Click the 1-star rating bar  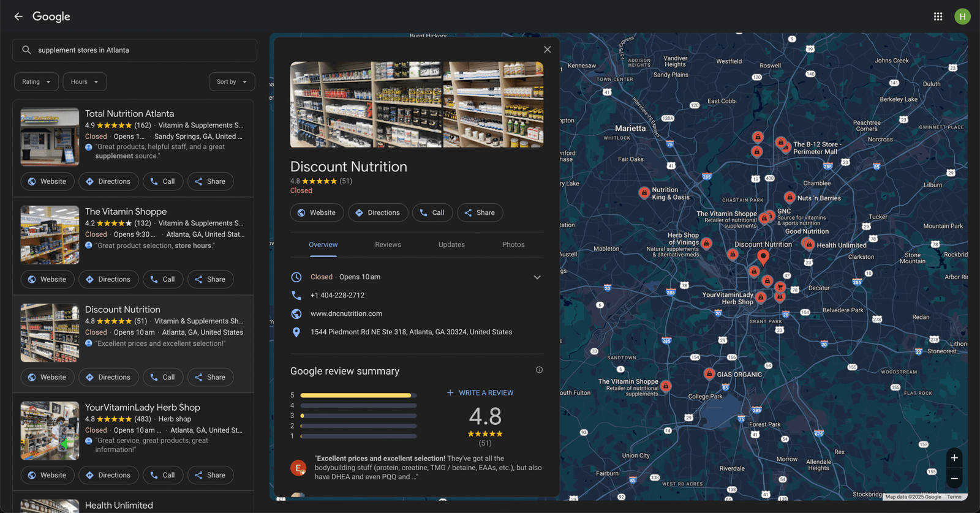[358, 436]
